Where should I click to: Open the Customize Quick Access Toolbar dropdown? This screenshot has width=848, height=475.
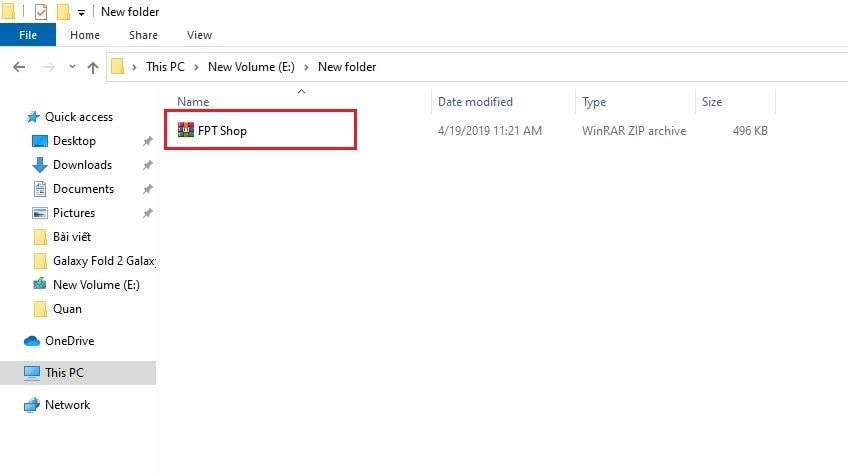pos(81,12)
